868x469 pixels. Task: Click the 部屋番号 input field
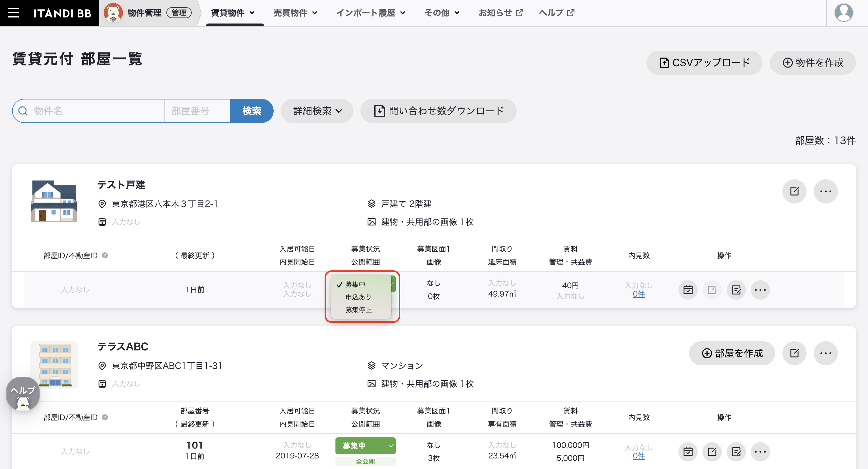tap(197, 111)
